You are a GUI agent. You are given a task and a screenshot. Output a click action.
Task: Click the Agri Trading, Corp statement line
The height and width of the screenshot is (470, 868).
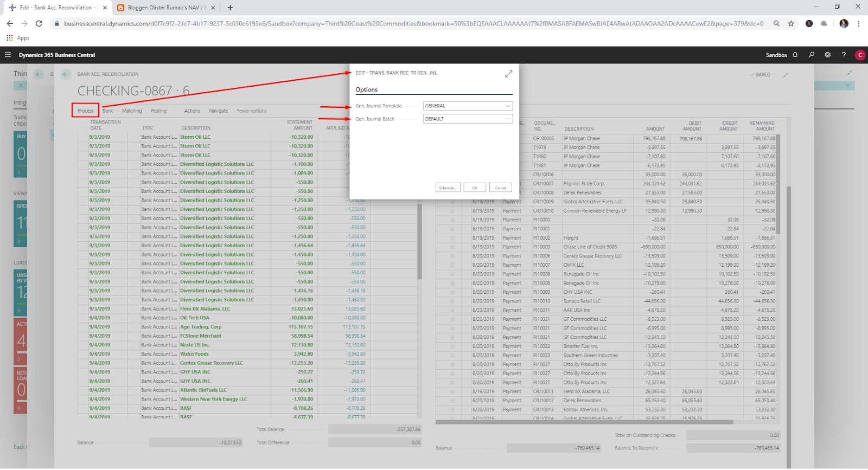click(x=201, y=327)
